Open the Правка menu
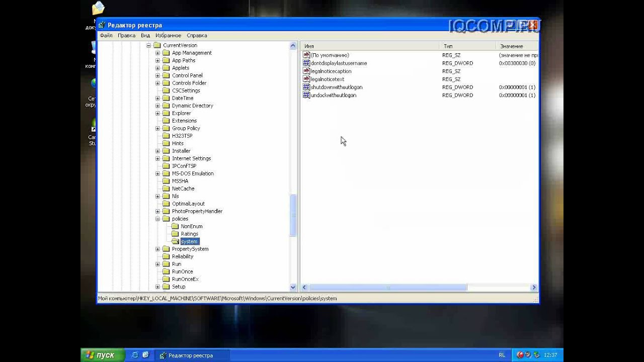Image resolution: width=644 pixels, height=362 pixels. click(x=126, y=36)
